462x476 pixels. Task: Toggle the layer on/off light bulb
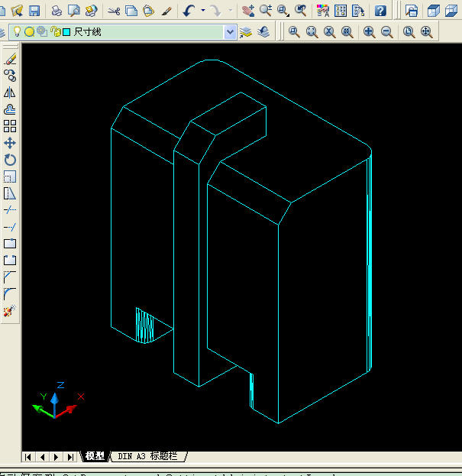click(18, 31)
